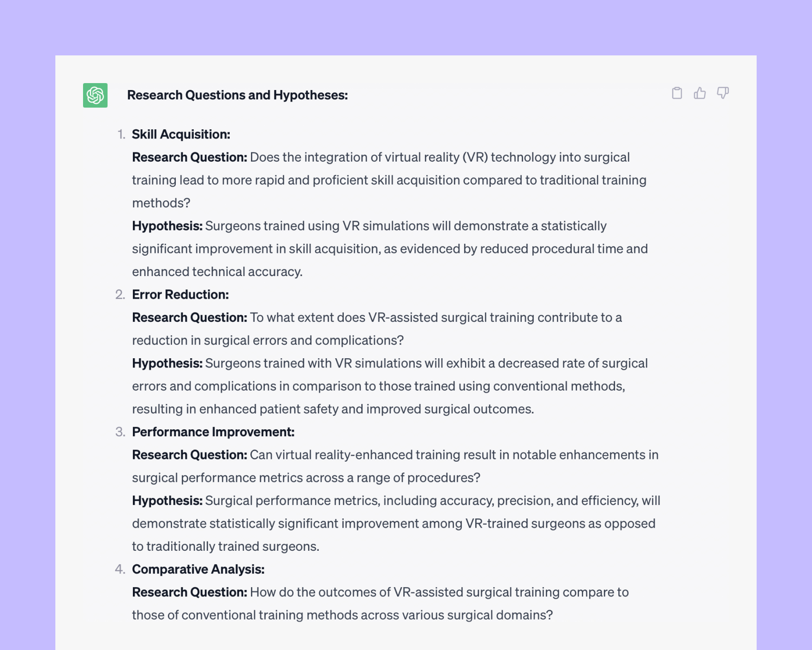Give the response a thumbs down

pyautogui.click(x=723, y=94)
